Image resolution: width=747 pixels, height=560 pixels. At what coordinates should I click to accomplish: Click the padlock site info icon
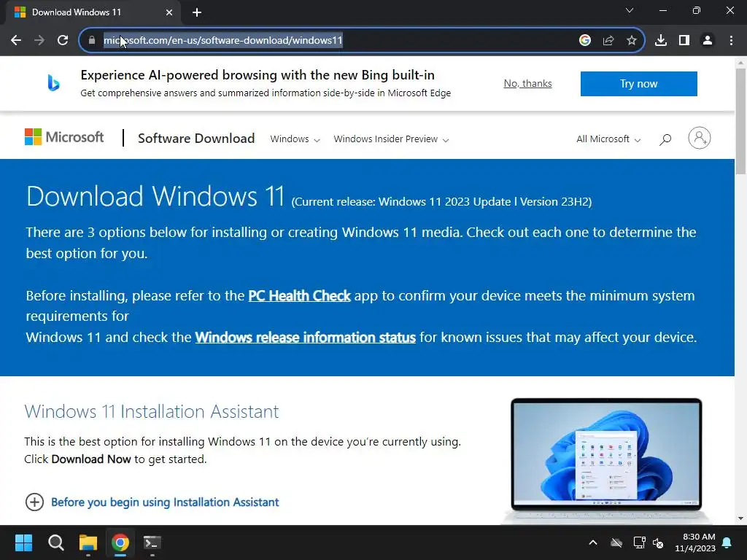(x=92, y=41)
